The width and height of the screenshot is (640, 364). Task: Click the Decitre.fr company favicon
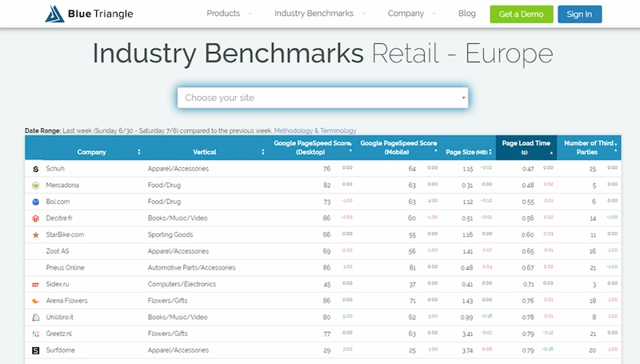point(35,218)
